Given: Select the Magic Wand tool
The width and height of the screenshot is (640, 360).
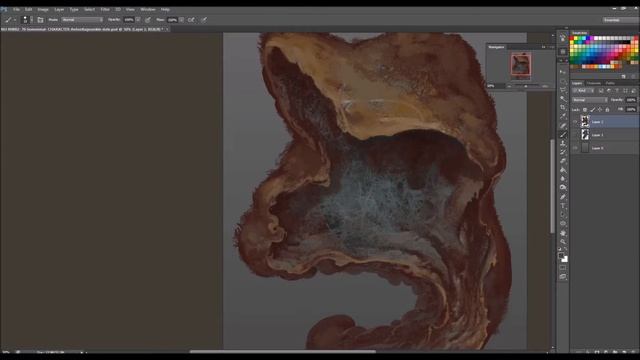Looking at the screenshot, I should click(x=563, y=99).
